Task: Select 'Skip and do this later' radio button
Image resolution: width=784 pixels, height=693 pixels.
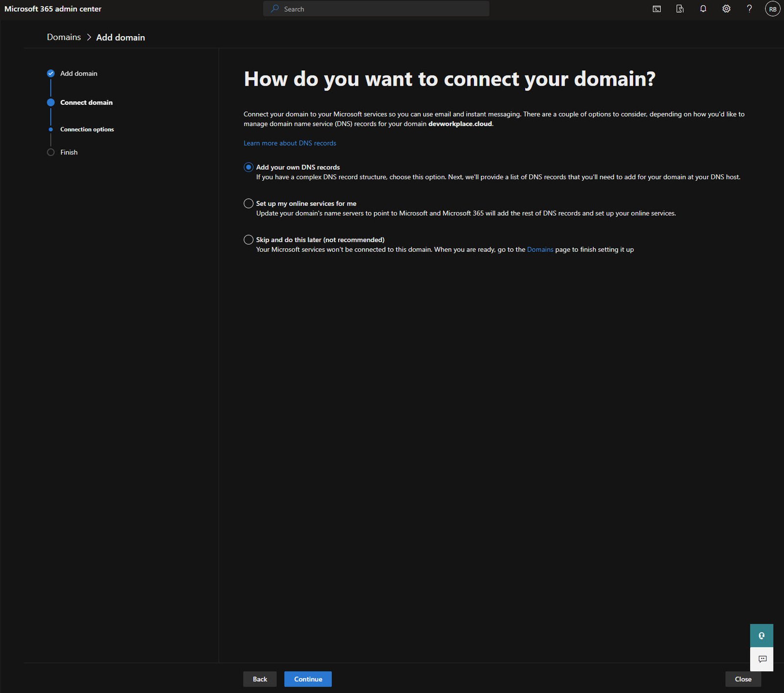Action: [248, 239]
